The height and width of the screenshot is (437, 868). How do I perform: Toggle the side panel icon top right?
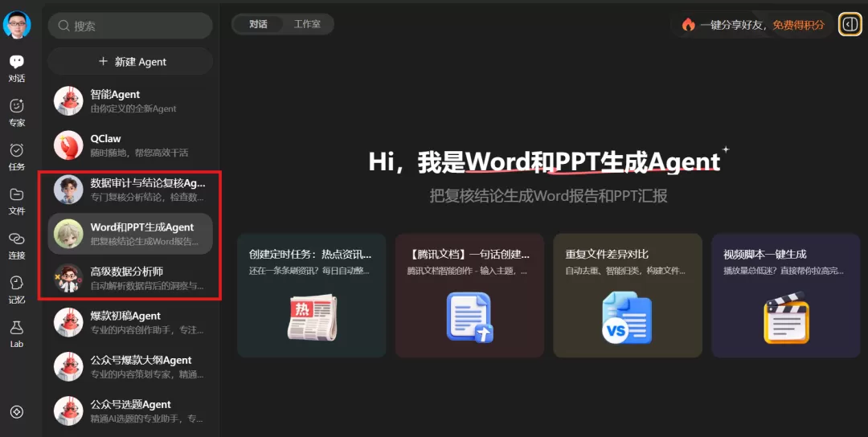pos(850,24)
